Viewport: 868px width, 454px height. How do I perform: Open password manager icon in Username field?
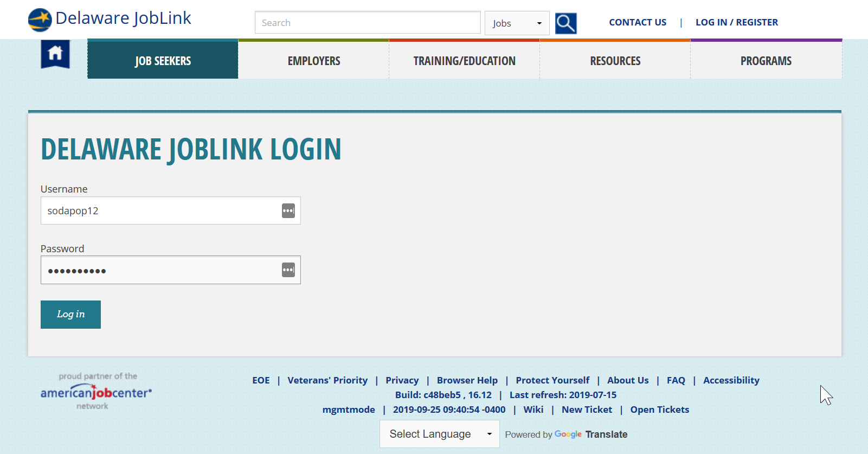pyautogui.click(x=288, y=210)
